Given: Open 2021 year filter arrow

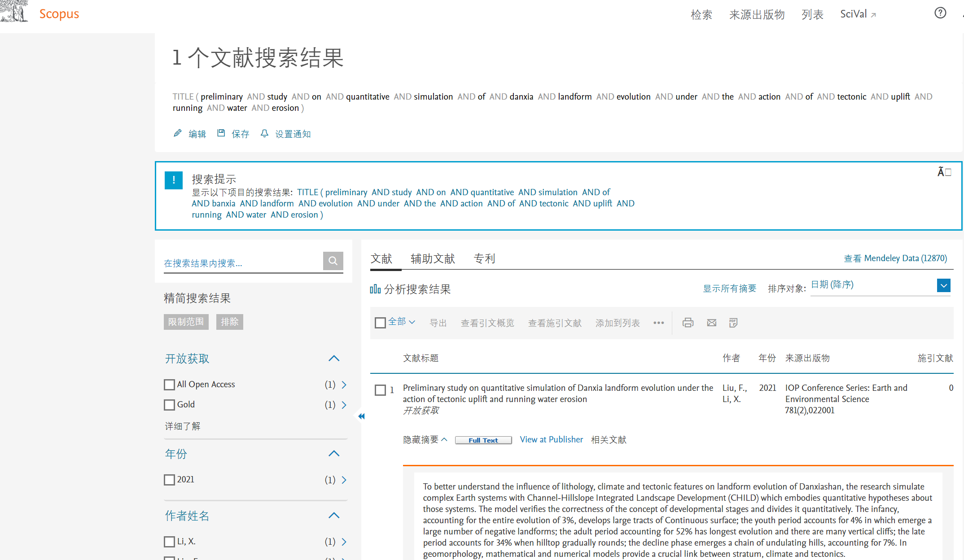Looking at the screenshot, I should click(344, 480).
